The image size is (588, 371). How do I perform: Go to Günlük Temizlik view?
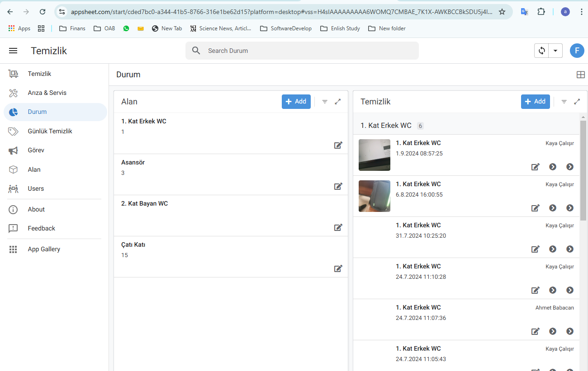click(x=50, y=131)
